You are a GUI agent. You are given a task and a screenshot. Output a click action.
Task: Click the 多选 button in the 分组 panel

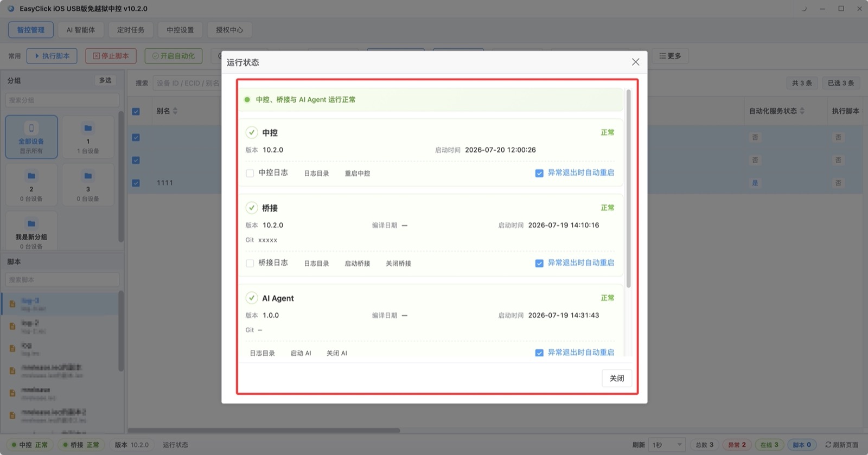pyautogui.click(x=105, y=80)
